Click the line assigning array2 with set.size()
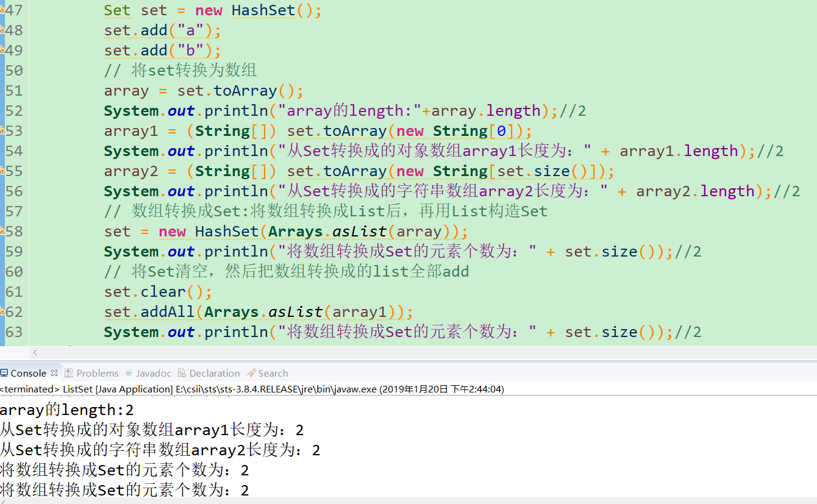This screenshot has height=504, width=817. pyautogui.click(x=359, y=171)
